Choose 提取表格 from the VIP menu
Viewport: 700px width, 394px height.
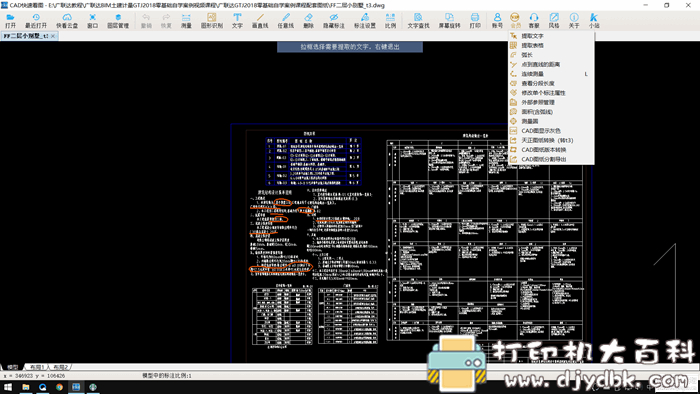[x=551, y=46]
